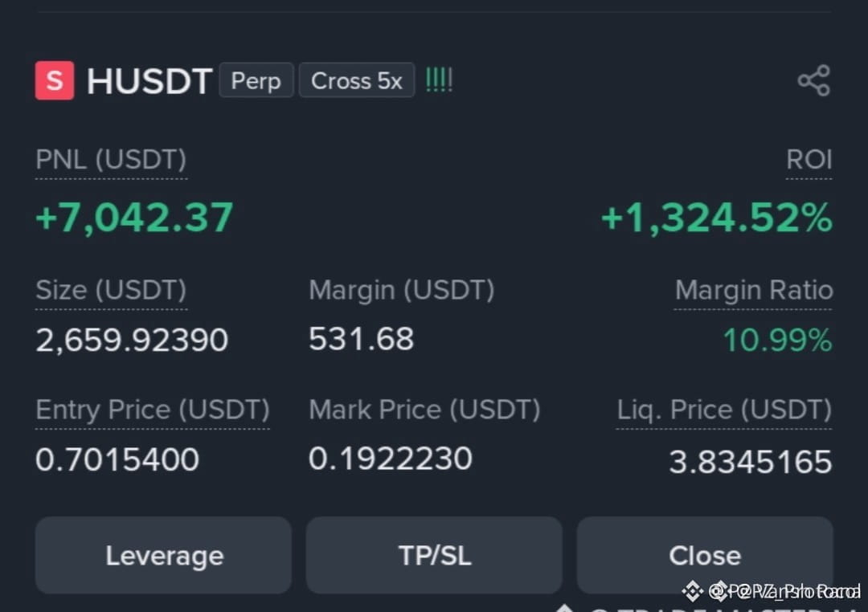The width and height of the screenshot is (868, 612).
Task: Select the +1,324.52% ROI value
Action: click(x=717, y=218)
